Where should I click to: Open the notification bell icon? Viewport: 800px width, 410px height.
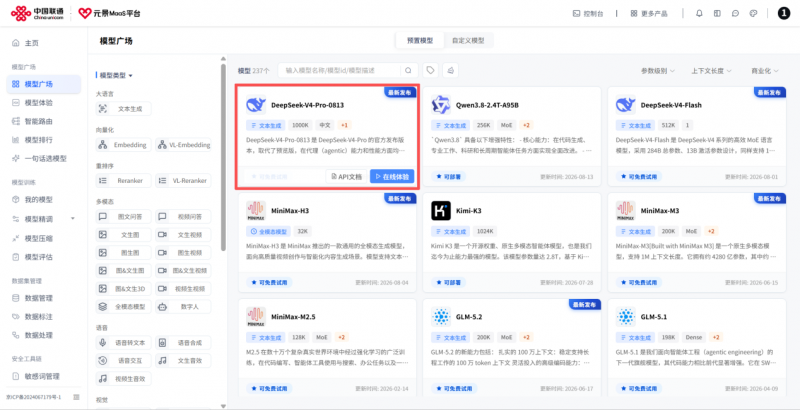(699, 14)
